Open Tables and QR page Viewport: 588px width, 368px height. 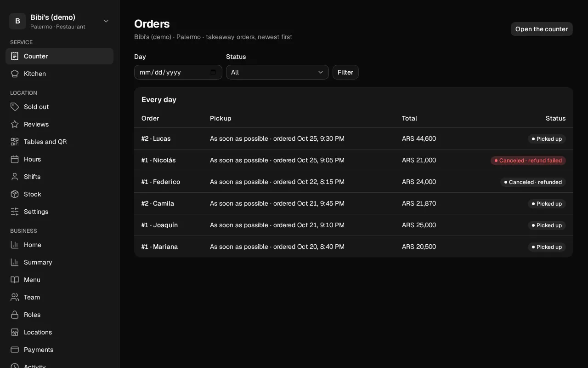59,142
